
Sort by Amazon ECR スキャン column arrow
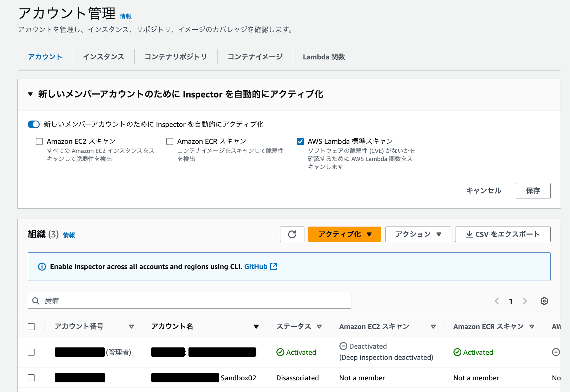pyautogui.click(x=532, y=327)
